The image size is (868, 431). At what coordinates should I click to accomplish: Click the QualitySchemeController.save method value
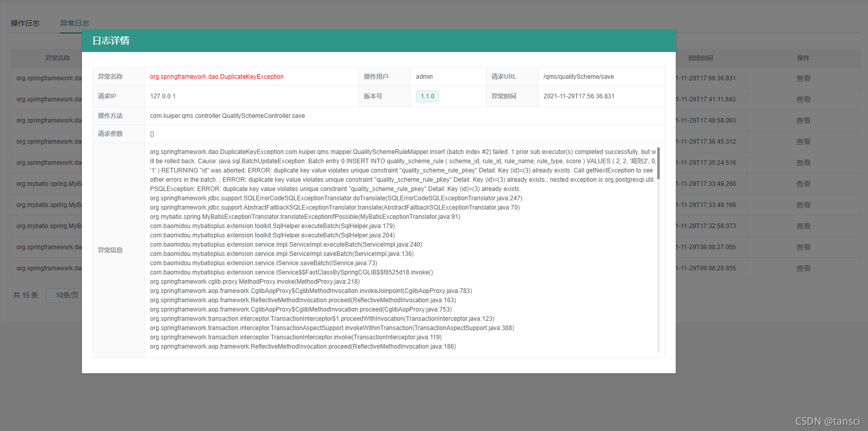click(x=227, y=116)
